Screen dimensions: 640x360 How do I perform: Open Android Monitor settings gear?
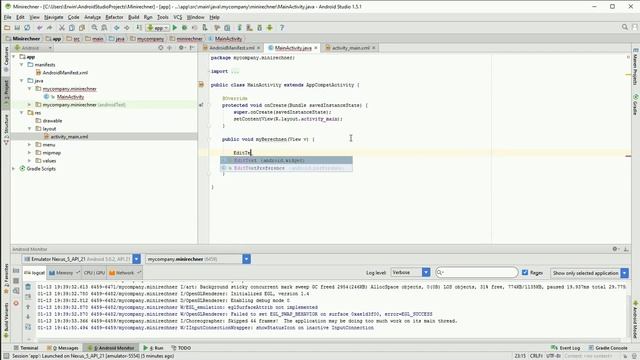coord(615,249)
